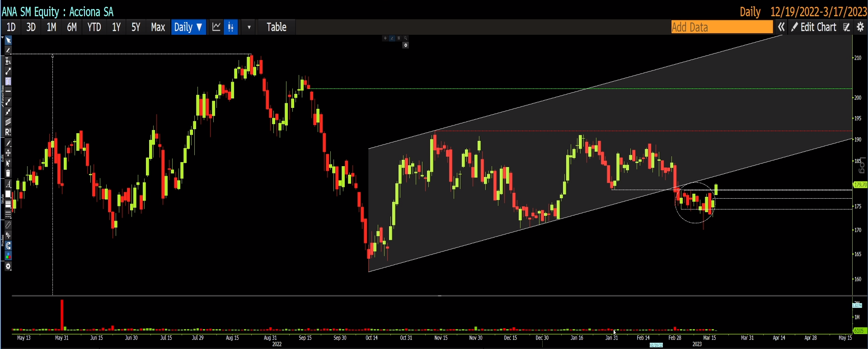Expand the chart type dropdown arrow
This screenshot has width=868, height=349.
coord(249,27)
